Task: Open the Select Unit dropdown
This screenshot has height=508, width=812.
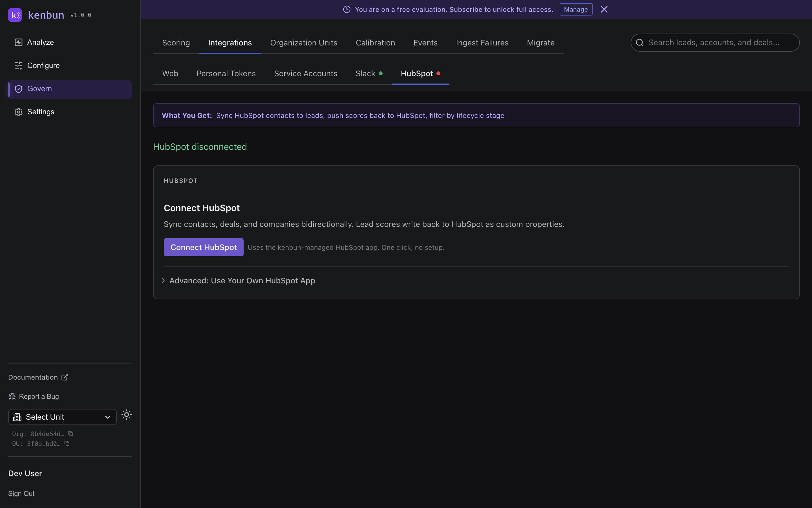Action: point(62,417)
